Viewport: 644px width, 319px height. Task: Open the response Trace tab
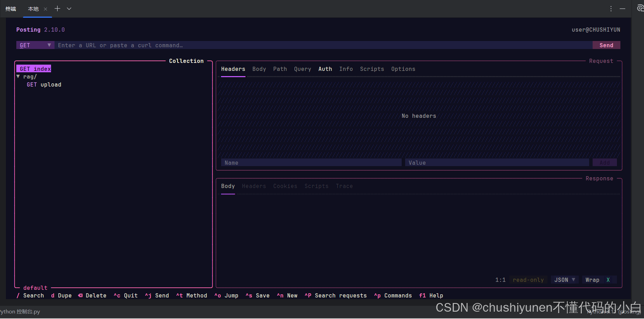[x=344, y=186]
